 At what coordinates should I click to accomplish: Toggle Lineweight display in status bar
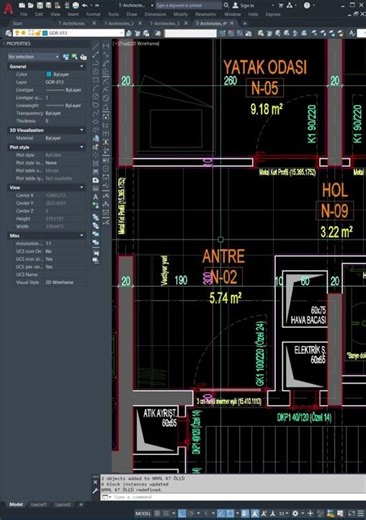[245, 513]
